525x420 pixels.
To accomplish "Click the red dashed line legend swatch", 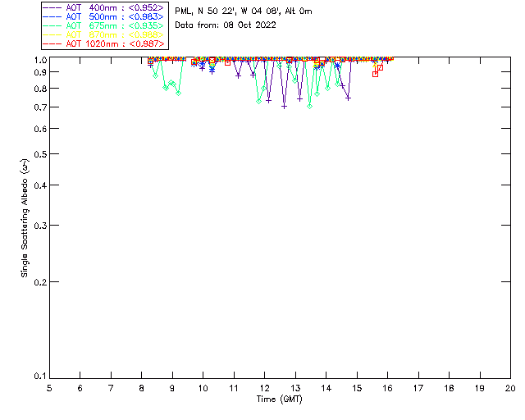I will pos(52,43).
